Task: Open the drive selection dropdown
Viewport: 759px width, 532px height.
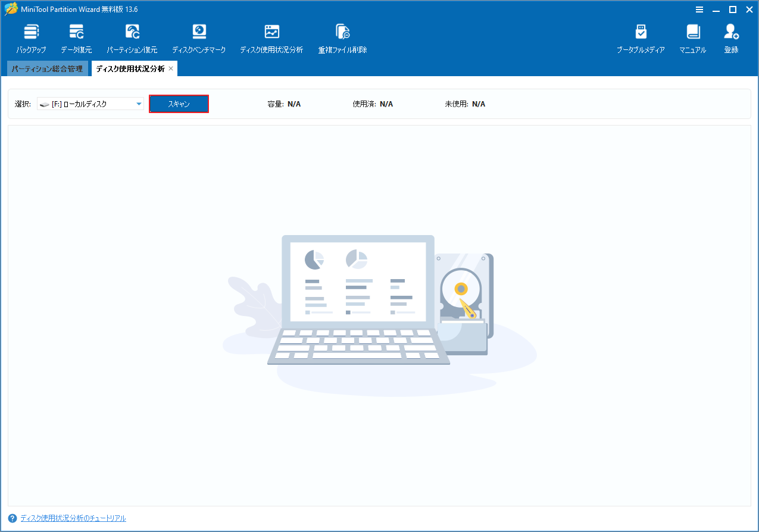Action: point(89,103)
